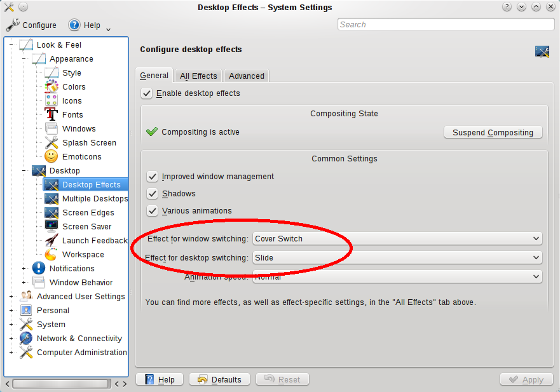Switch to the Advanced tab

coord(247,76)
